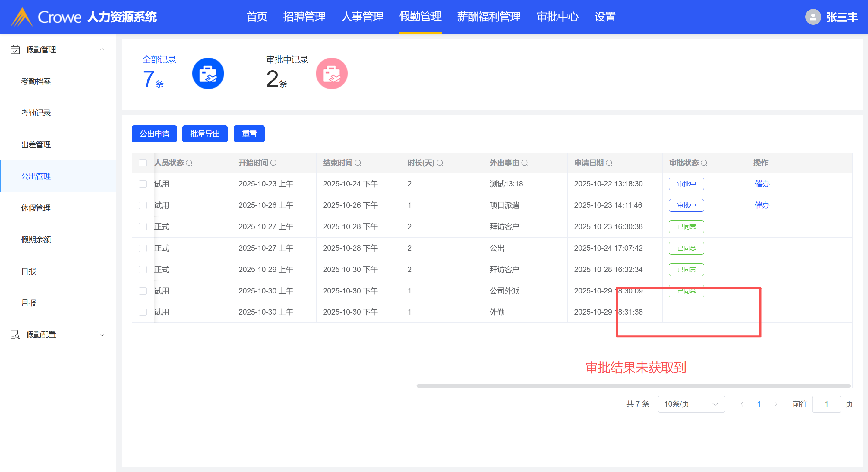Toggle the select-all checkbox in table header
The height and width of the screenshot is (472, 868).
pos(143,163)
